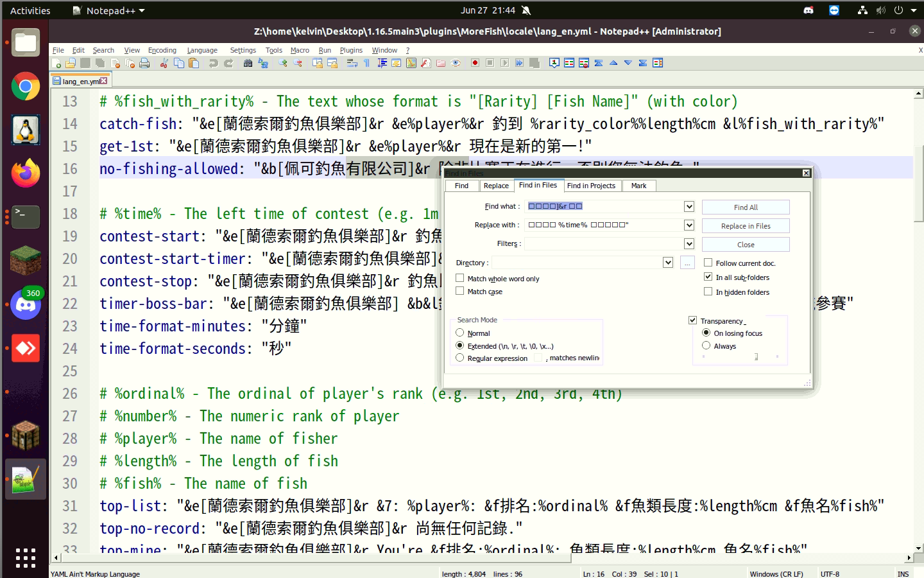The width and height of the screenshot is (924, 578).
Task: Choose Regular expression search mode
Action: pos(459,358)
